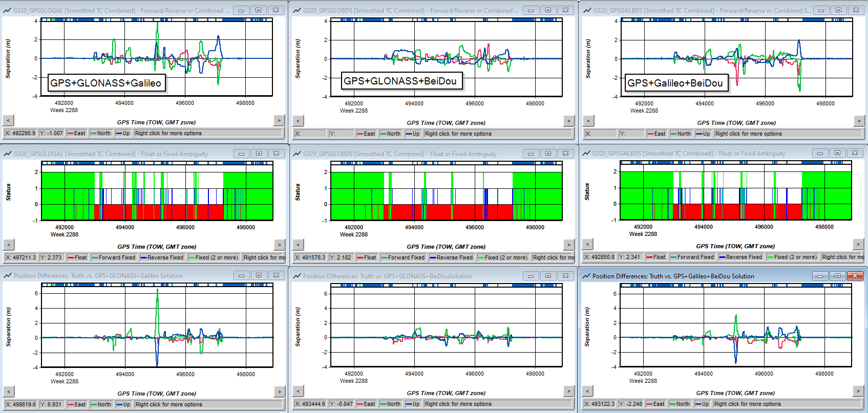Pan right in GPSGALBDS Float or Fixed Ambiguity plot

coord(858,245)
